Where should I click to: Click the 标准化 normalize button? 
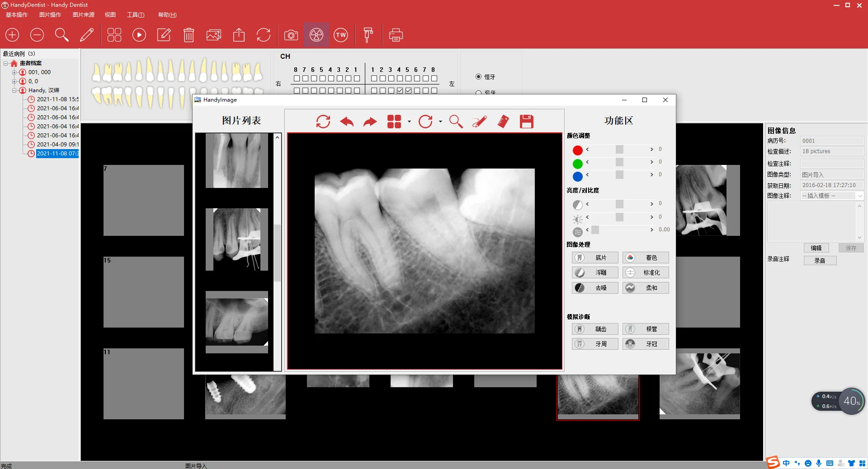(x=646, y=272)
